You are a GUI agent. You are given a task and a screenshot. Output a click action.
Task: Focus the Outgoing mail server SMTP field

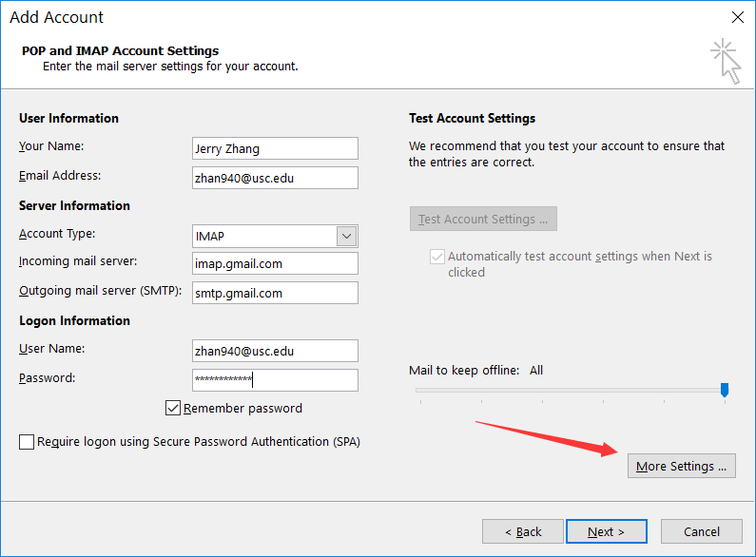pos(275,293)
